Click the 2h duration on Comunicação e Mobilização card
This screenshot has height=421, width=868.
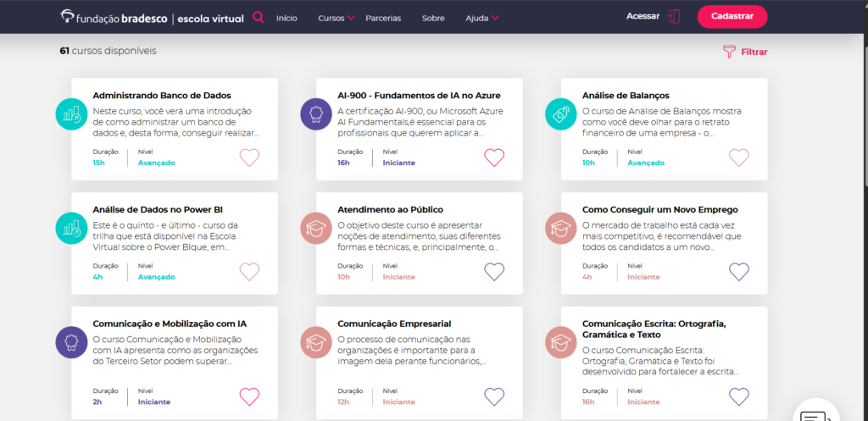(x=97, y=402)
